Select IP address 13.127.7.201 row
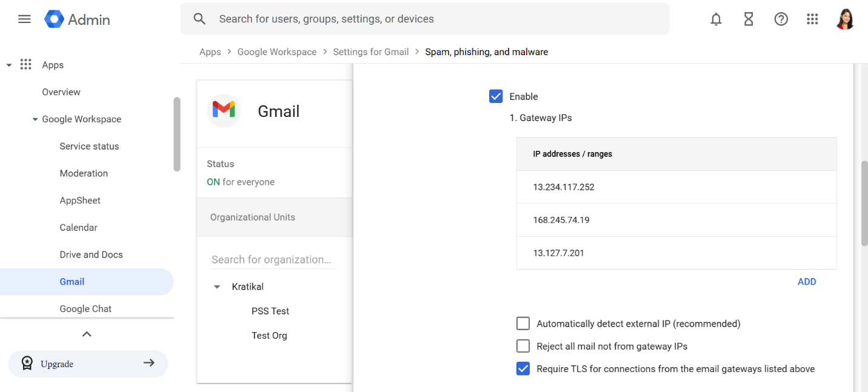The height and width of the screenshot is (392, 868). pyautogui.click(x=676, y=253)
